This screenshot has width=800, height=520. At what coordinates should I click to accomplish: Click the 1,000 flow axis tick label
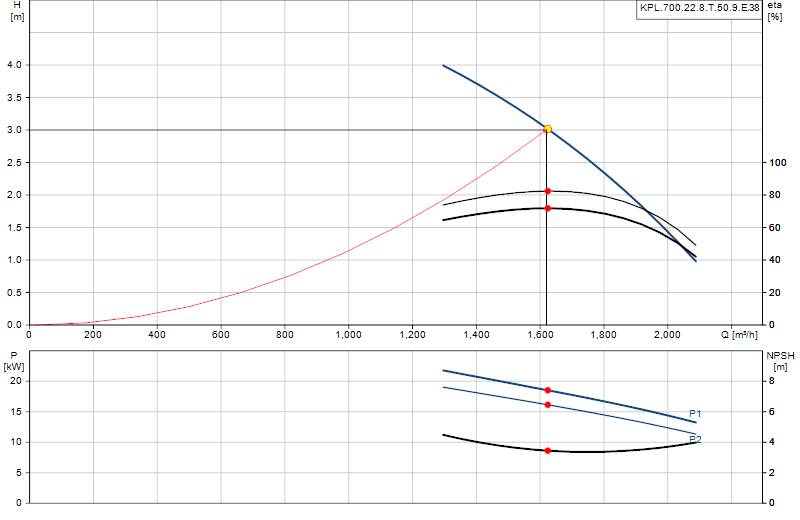tap(348, 335)
